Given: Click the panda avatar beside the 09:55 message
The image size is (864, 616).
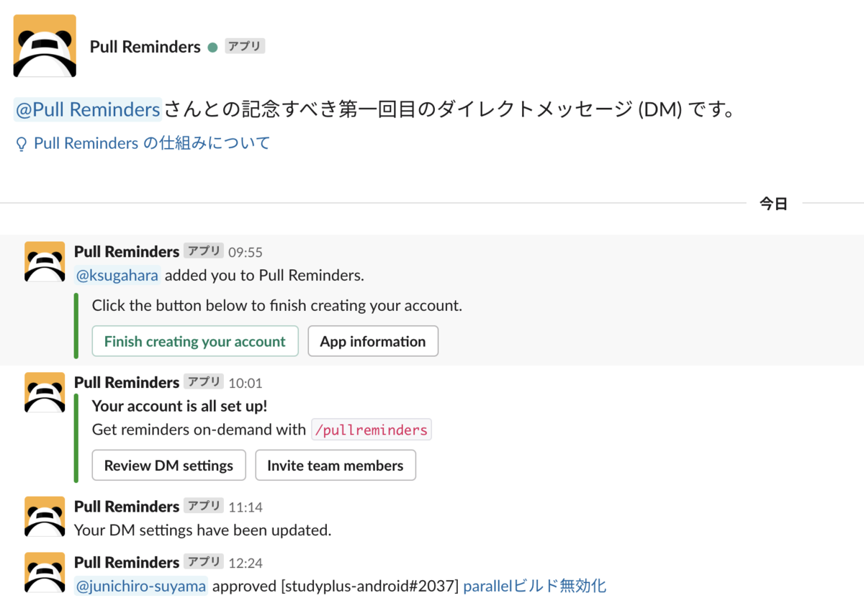Looking at the screenshot, I should tap(45, 262).
